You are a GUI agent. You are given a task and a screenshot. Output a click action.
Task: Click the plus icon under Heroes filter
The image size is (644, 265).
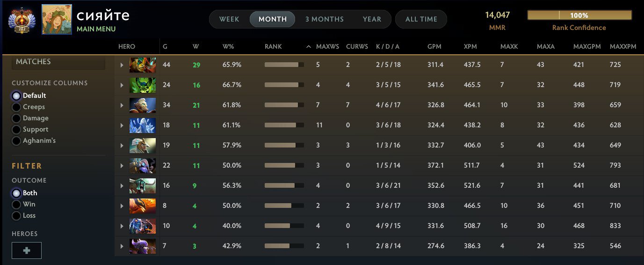tap(27, 250)
